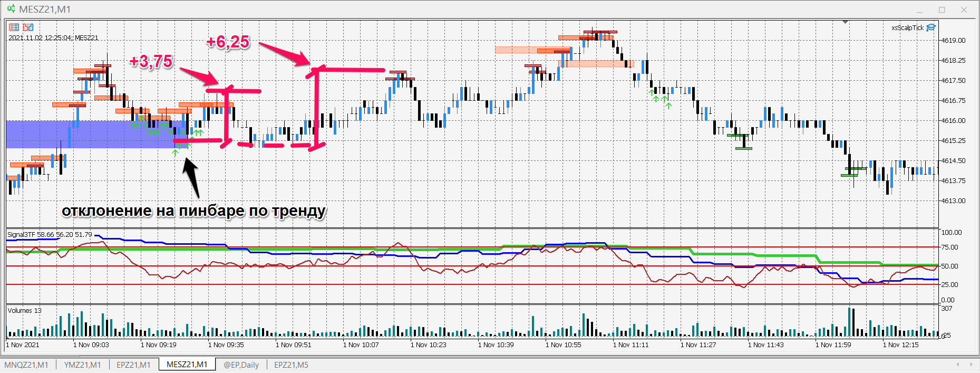980x373 pixels.
Task: Click the xsScalpTick expert name label
Action: coord(907,27)
